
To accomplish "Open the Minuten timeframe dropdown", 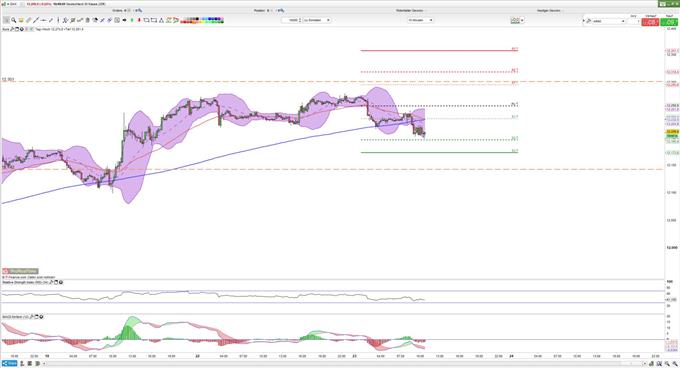I will (420, 20).
